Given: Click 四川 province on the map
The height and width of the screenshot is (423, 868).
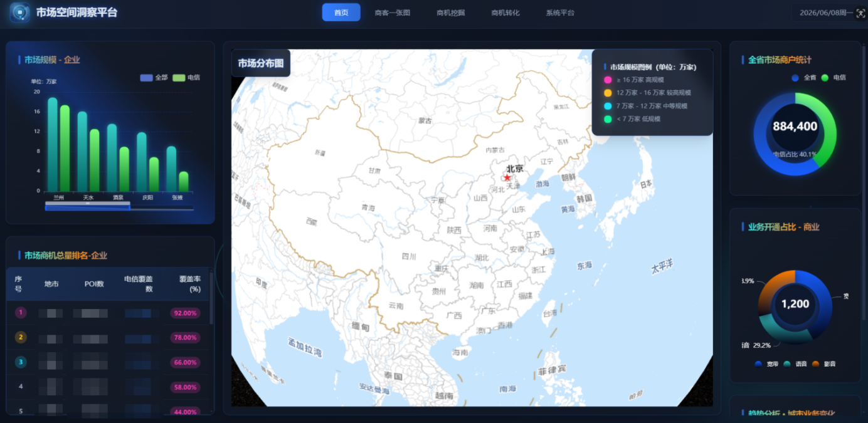Looking at the screenshot, I should point(409,257).
